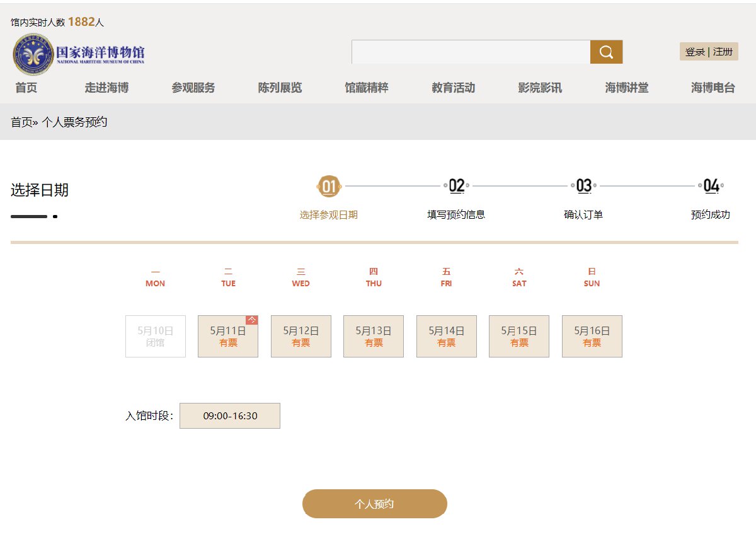Select 5月12日 Wednesday date tile
The image size is (756, 546).
tap(301, 336)
